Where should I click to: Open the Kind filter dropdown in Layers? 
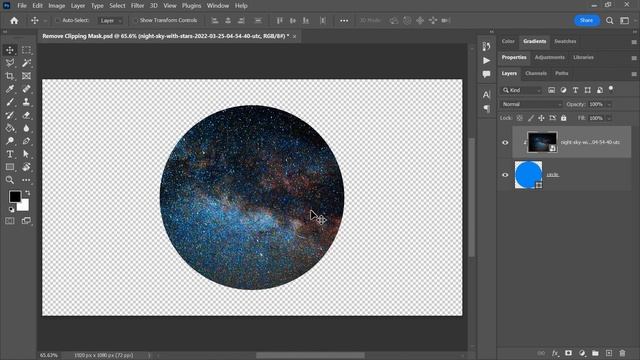(x=522, y=90)
